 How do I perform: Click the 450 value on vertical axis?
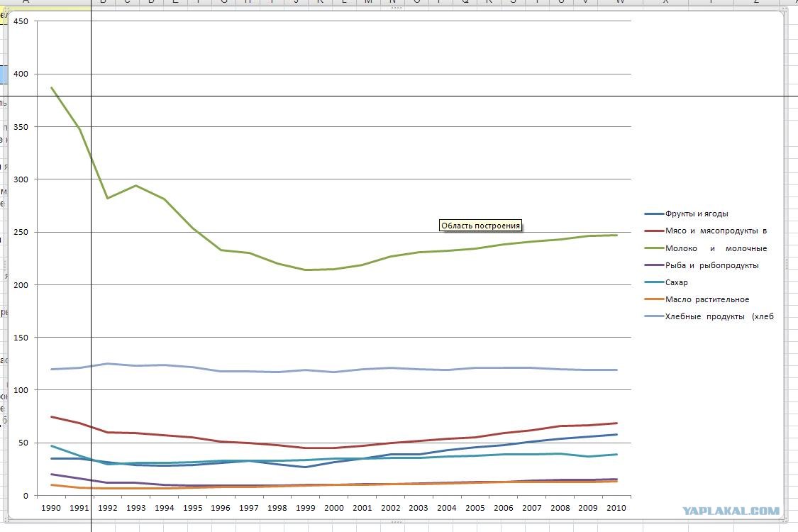21,21
